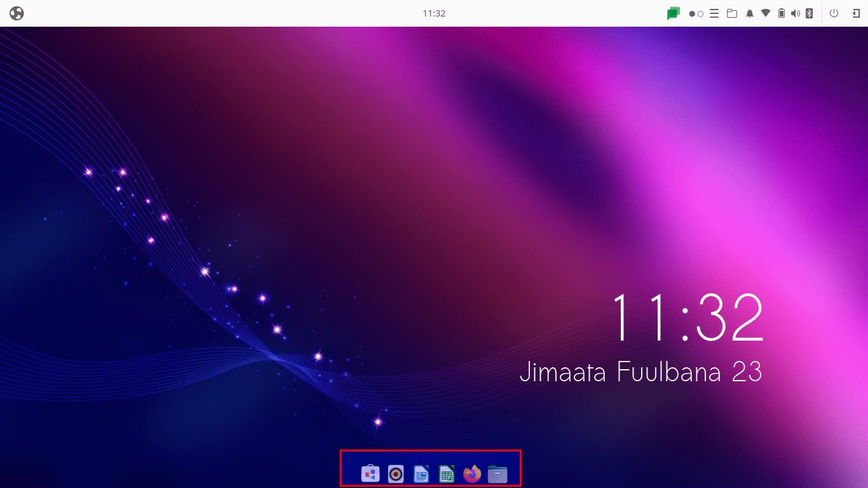Click the three-line hamburger icon in the panel

coord(714,13)
